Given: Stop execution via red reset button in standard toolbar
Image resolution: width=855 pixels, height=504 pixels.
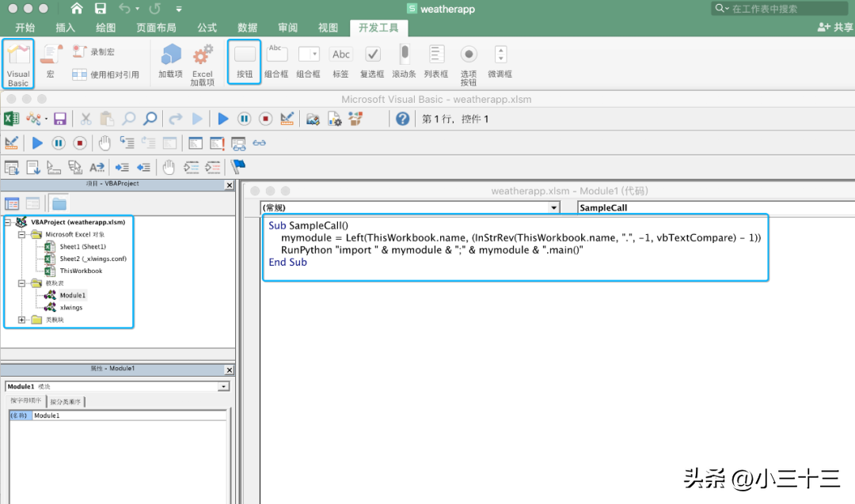Looking at the screenshot, I should point(265,118).
